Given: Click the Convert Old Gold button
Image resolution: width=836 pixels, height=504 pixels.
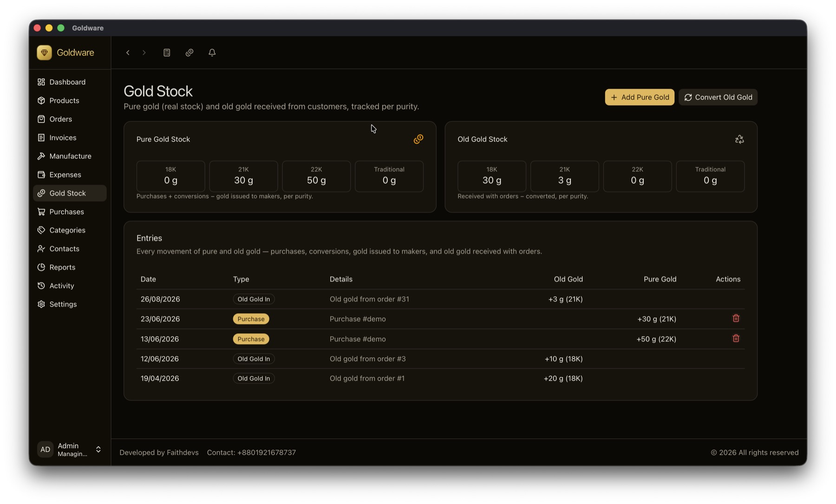Looking at the screenshot, I should point(718,97).
